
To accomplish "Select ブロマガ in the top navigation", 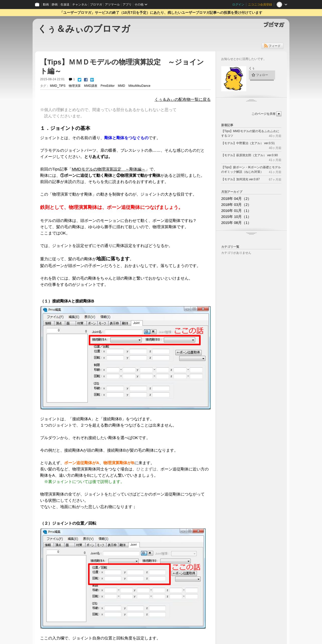I will tap(96, 5).
